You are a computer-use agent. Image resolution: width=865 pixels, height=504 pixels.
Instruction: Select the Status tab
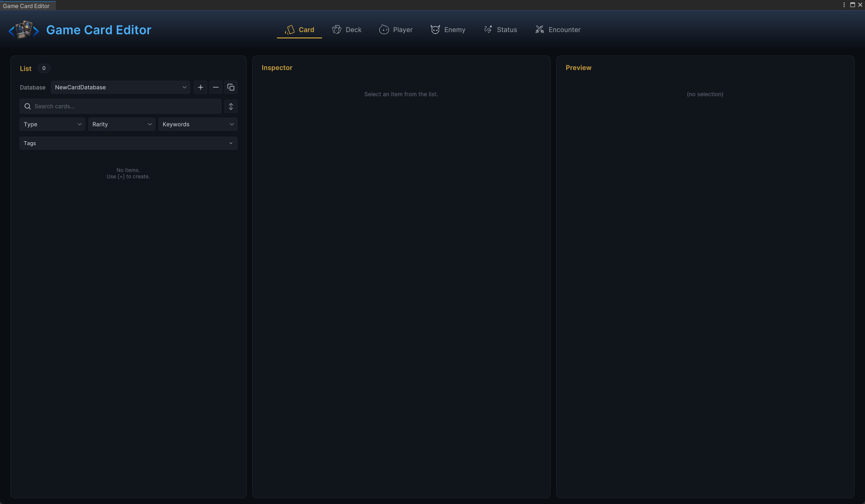point(500,29)
